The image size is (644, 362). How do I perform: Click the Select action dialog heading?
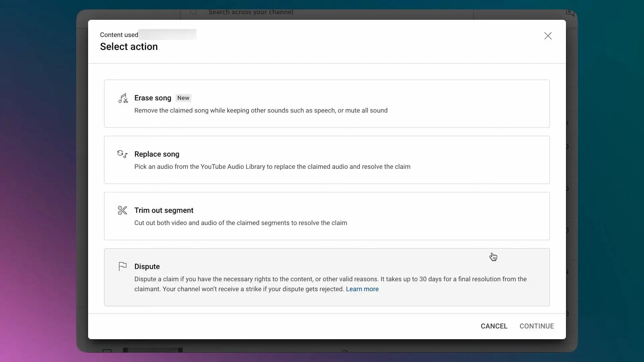[129, 47]
